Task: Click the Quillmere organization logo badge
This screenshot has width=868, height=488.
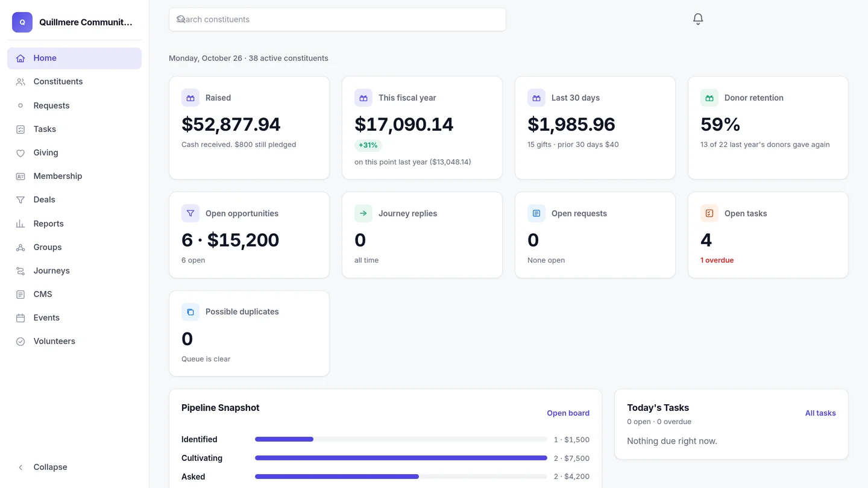Action: pos(22,22)
